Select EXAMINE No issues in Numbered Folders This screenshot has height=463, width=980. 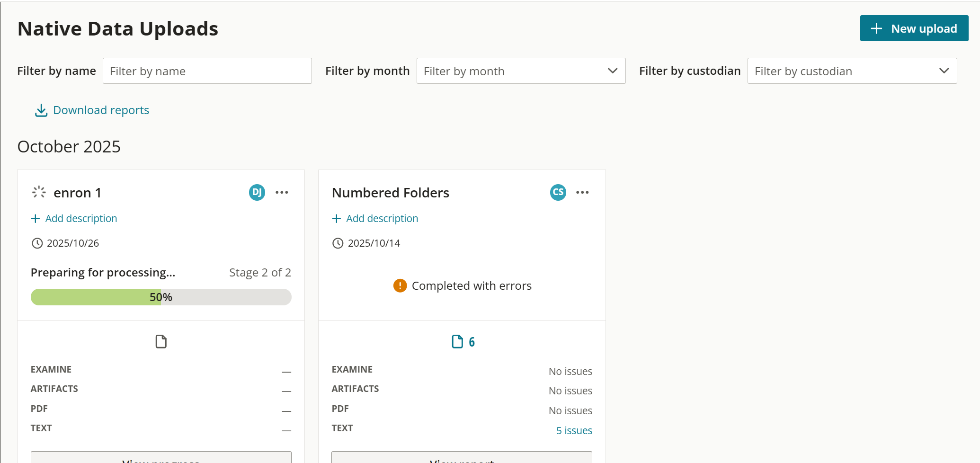coord(570,372)
